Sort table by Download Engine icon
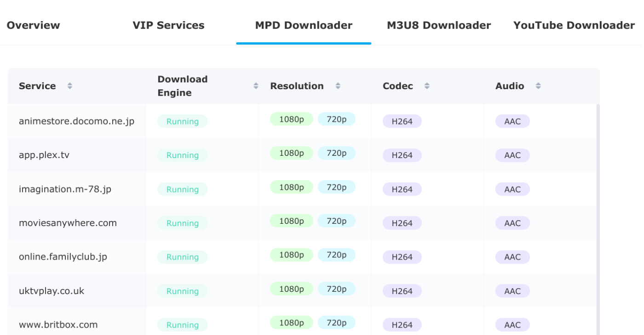Image resolution: width=644 pixels, height=335 pixels. (256, 86)
